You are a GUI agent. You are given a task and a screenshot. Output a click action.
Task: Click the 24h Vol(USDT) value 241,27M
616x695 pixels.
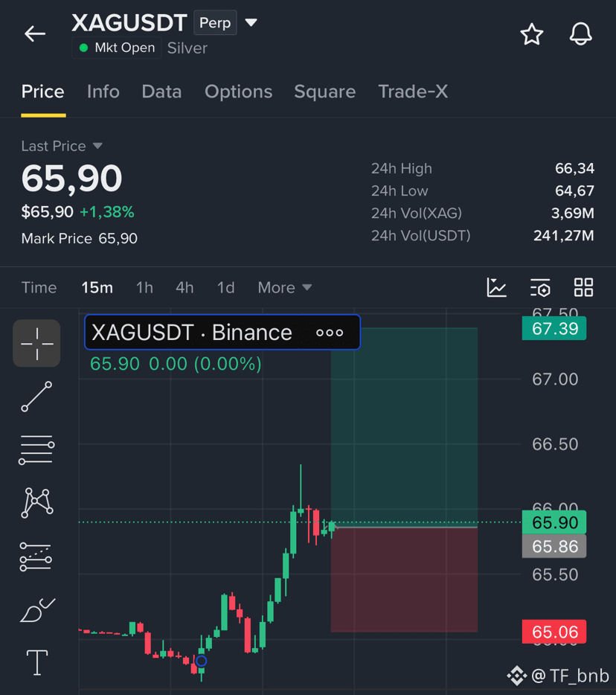[x=564, y=235]
